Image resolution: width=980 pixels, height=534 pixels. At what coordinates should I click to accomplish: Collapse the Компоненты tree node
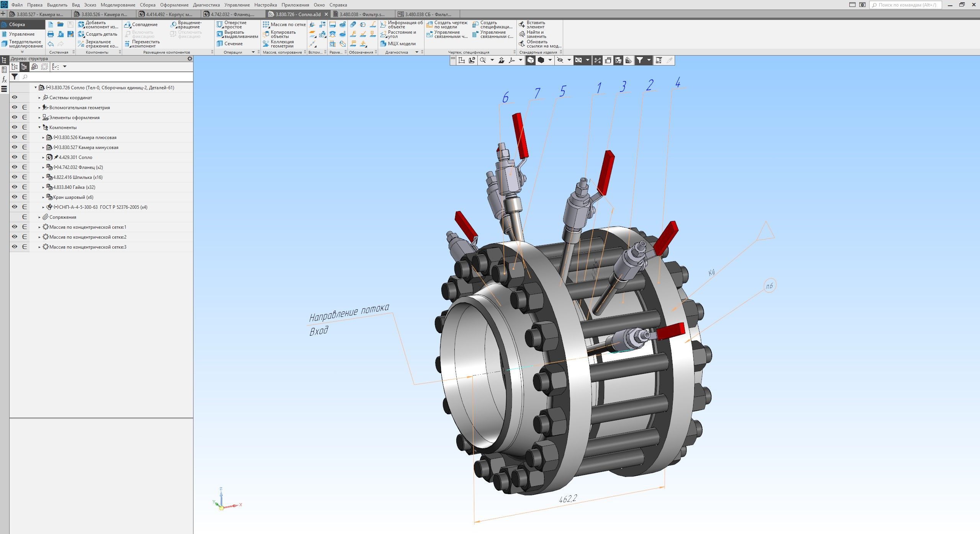(x=39, y=128)
